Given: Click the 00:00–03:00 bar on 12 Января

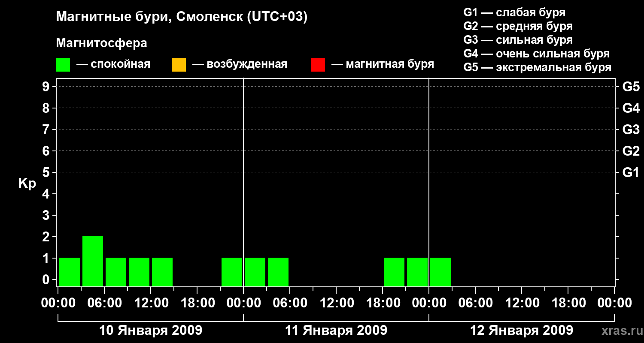Looking at the screenshot, I should pos(440,272).
